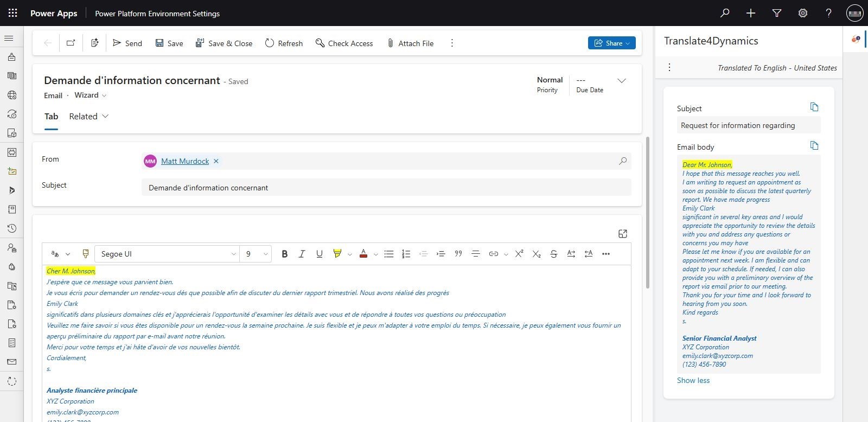This screenshot has width=868, height=422.
Task: Open the link options dropdown arrow
Action: coord(506,254)
